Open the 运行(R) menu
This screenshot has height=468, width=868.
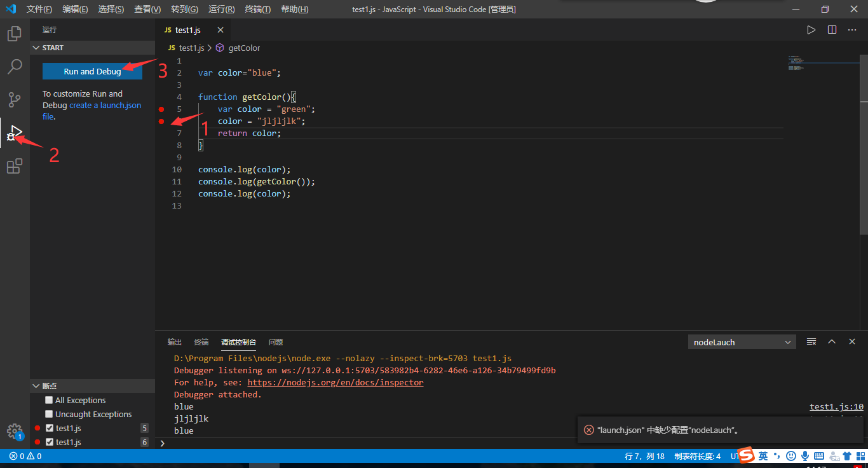(x=221, y=9)
